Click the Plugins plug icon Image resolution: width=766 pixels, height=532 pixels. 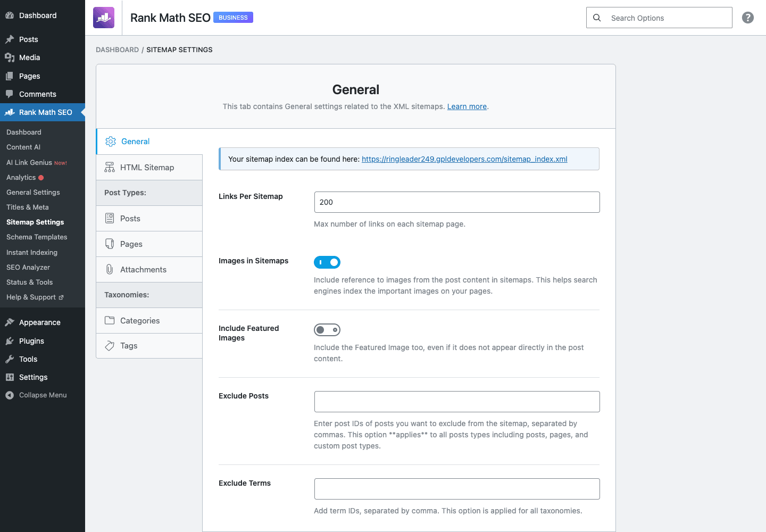click(10, 341)
